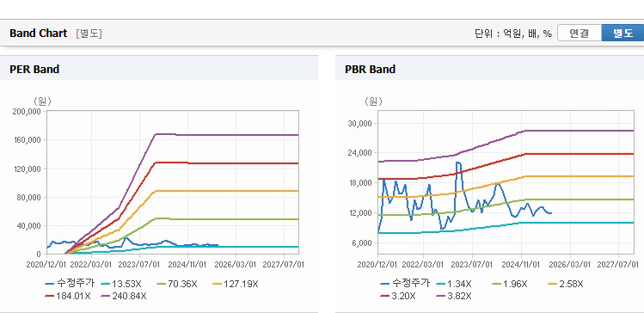Toggle the 1.34X legend series
Screen dimensions: 644x313
pyautogui.click(x=455, y=284)
